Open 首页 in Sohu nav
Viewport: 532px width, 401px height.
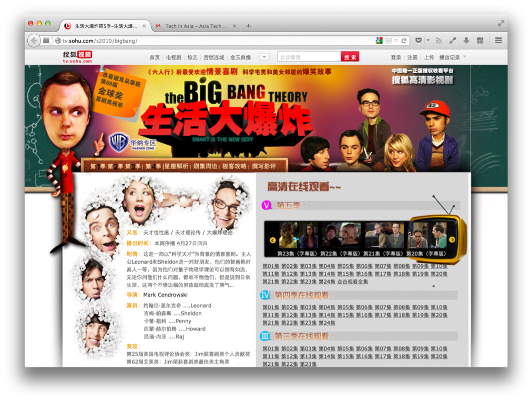[x=155, y=57]
